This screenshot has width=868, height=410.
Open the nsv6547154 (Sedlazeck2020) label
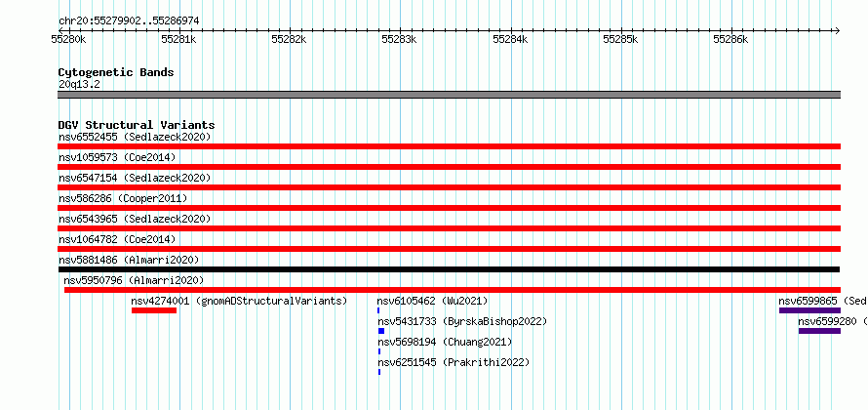point(135,178)
